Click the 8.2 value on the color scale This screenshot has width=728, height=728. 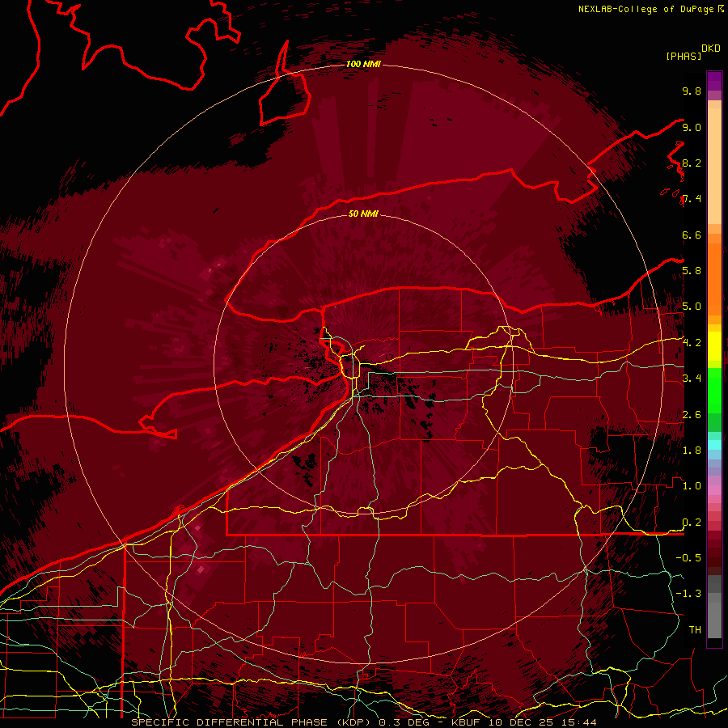(692, 163)
